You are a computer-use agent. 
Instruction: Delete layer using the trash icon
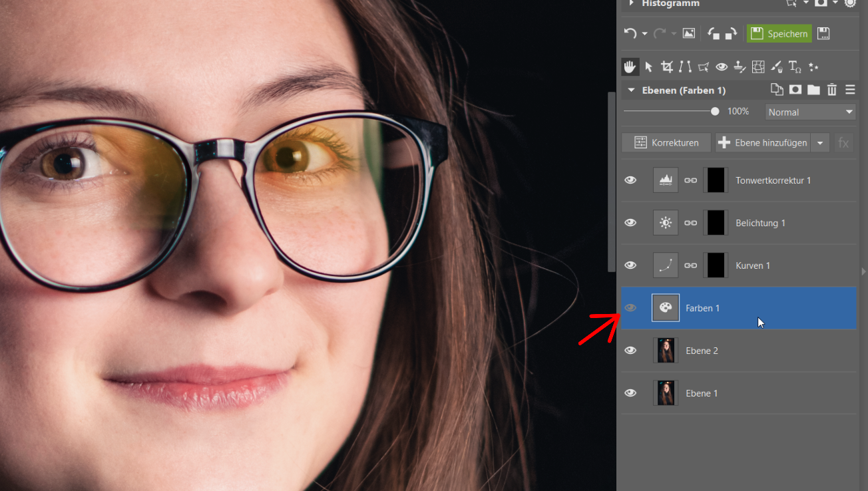click(x=831, y=90)
